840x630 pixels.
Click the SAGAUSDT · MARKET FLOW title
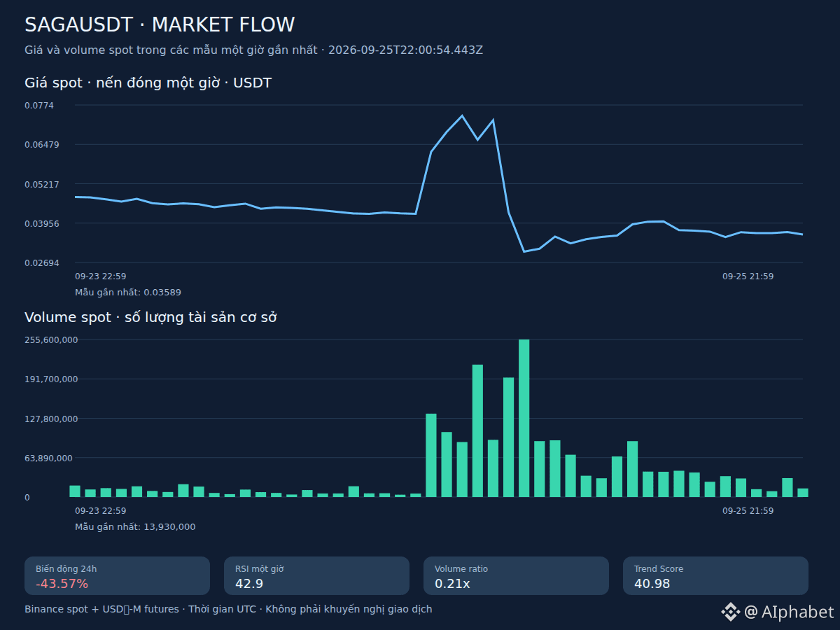tap(160, 24)
